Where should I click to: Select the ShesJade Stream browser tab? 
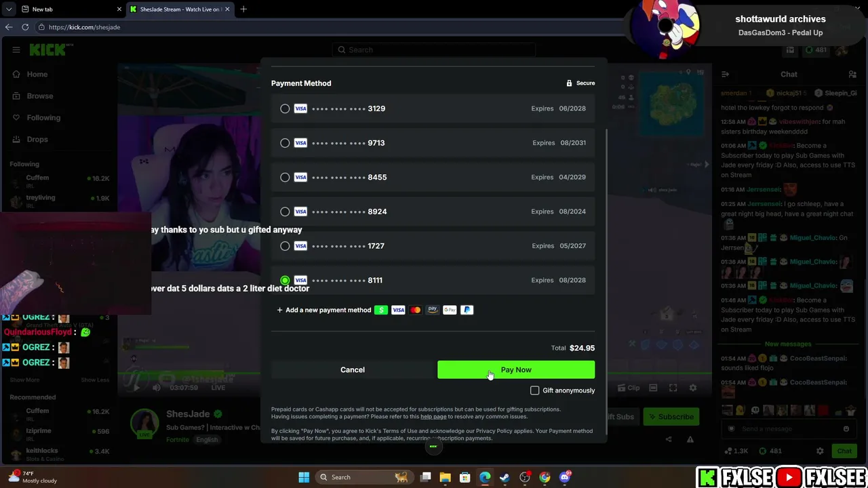180,9
